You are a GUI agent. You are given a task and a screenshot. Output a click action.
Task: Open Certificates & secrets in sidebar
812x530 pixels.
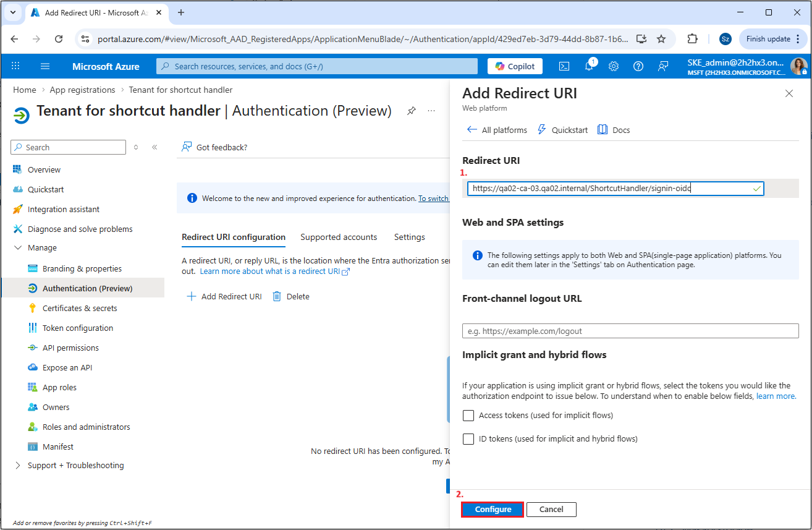click(x=80, y=308)
